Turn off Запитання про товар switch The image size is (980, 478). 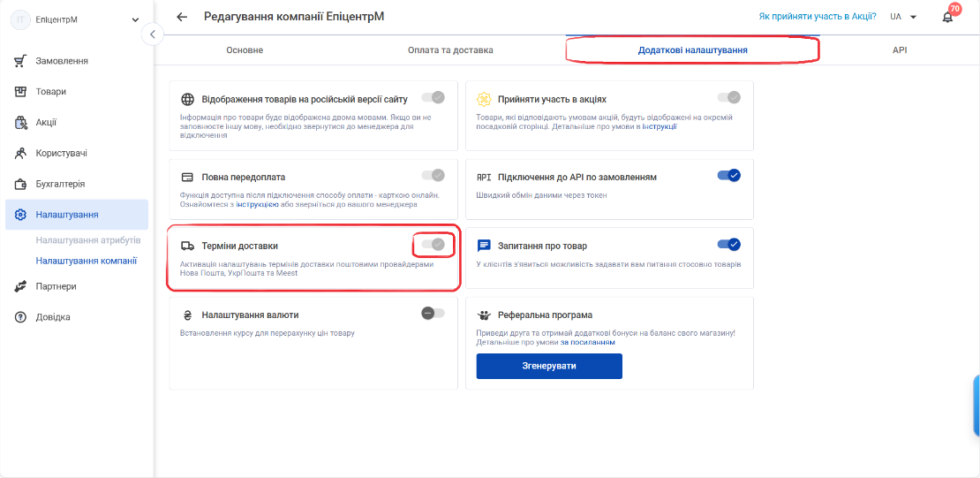(x=728, y=244)
